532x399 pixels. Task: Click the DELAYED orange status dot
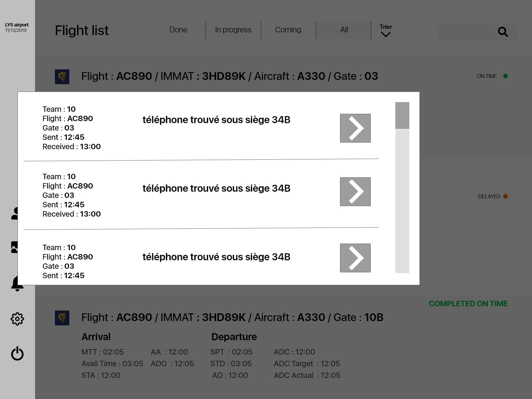point(506,196)
